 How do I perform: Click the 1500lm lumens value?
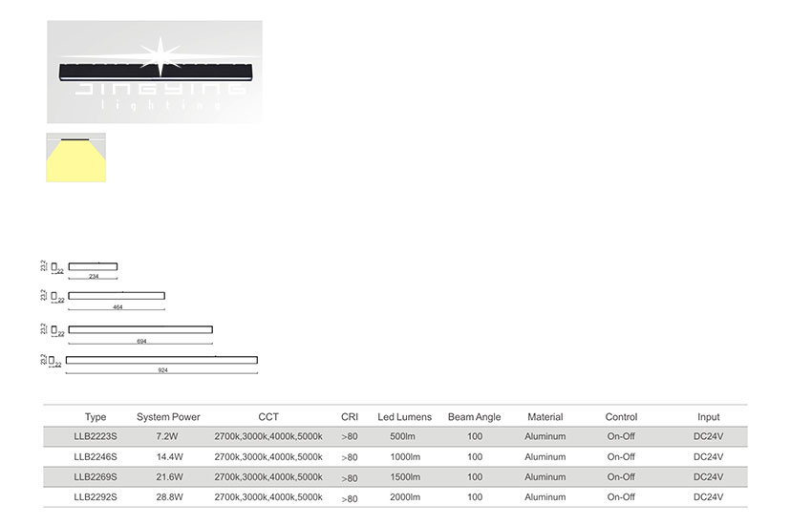point(405,477)
